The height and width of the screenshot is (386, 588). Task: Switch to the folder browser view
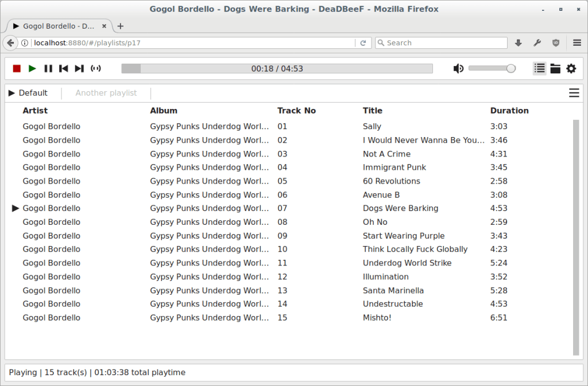[x=555, y=68]
